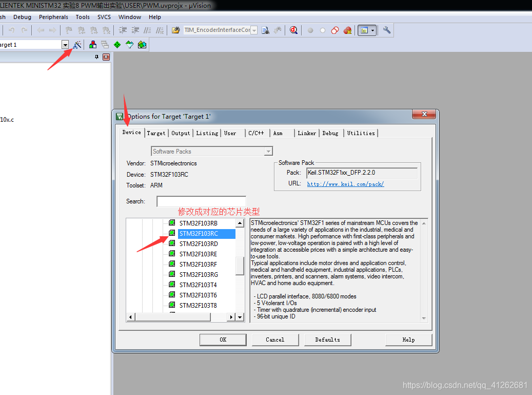The width and height of the screenshot is (532, 395).
Task: Select STM32F103RB in the device list
Action: point(198,223)
